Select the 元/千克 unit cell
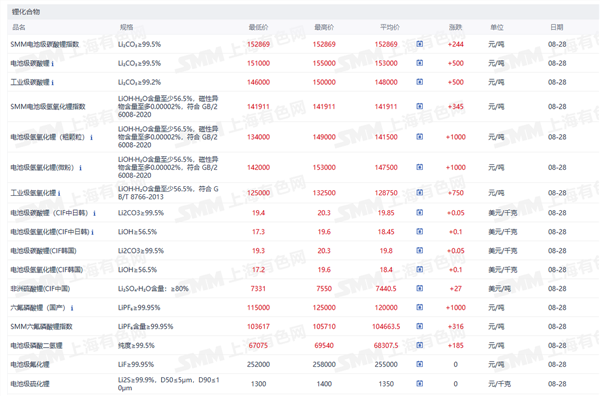 (499, 383)
